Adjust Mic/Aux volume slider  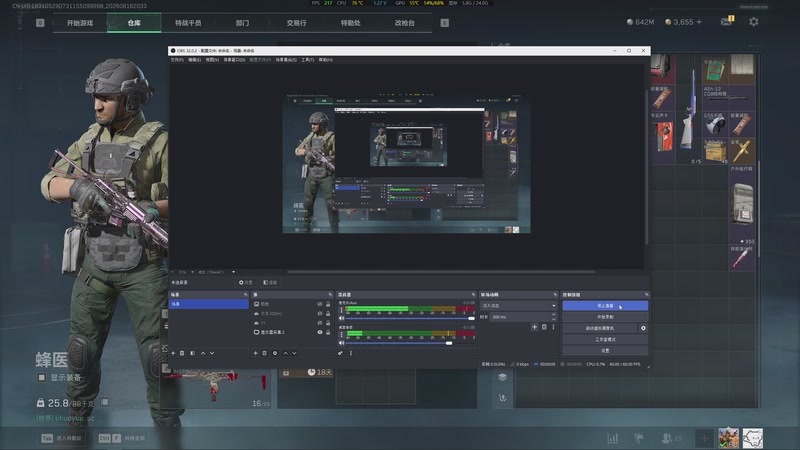(x=411, y=318)
